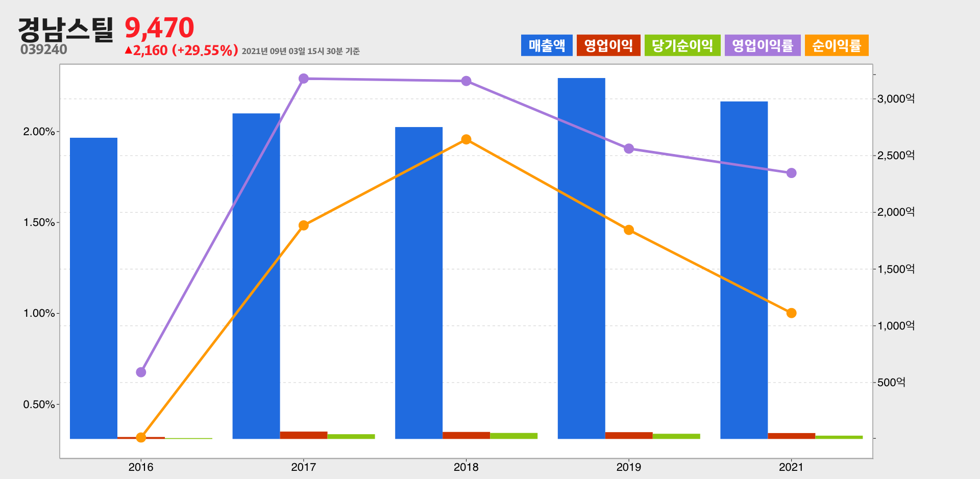Screen dimensions: 980x479
Task: Click the 1.00% left axis label
Action: (x=39, y=313)
